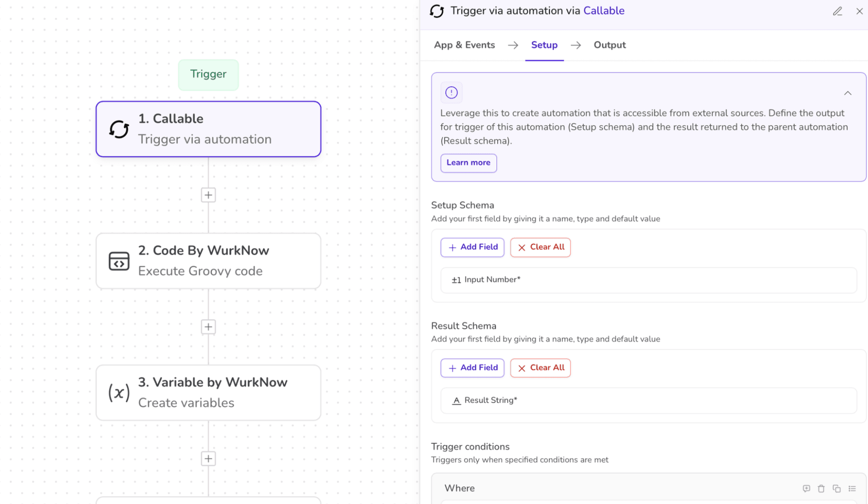Open the Output tab
This screenshot has height=504, width=868.
[x=609, y=45]
